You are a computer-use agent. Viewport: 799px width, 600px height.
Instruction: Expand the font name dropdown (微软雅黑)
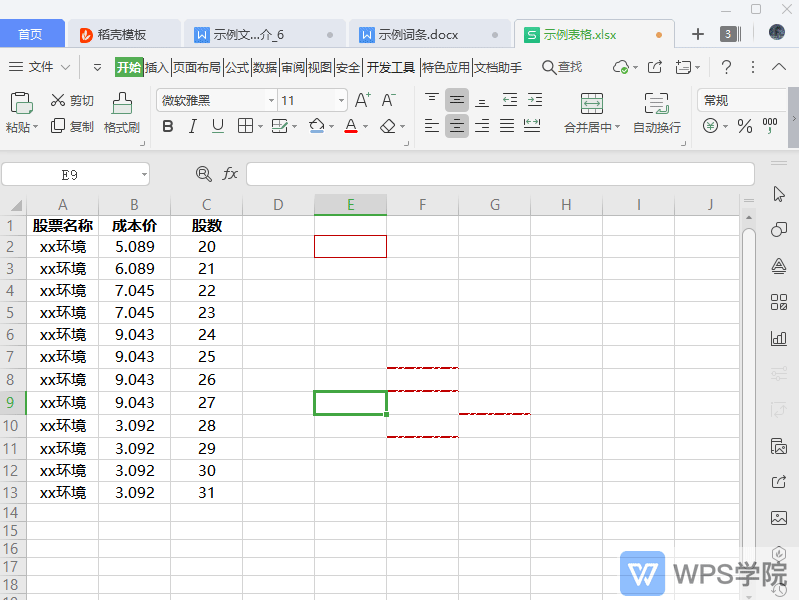point(271,101)
